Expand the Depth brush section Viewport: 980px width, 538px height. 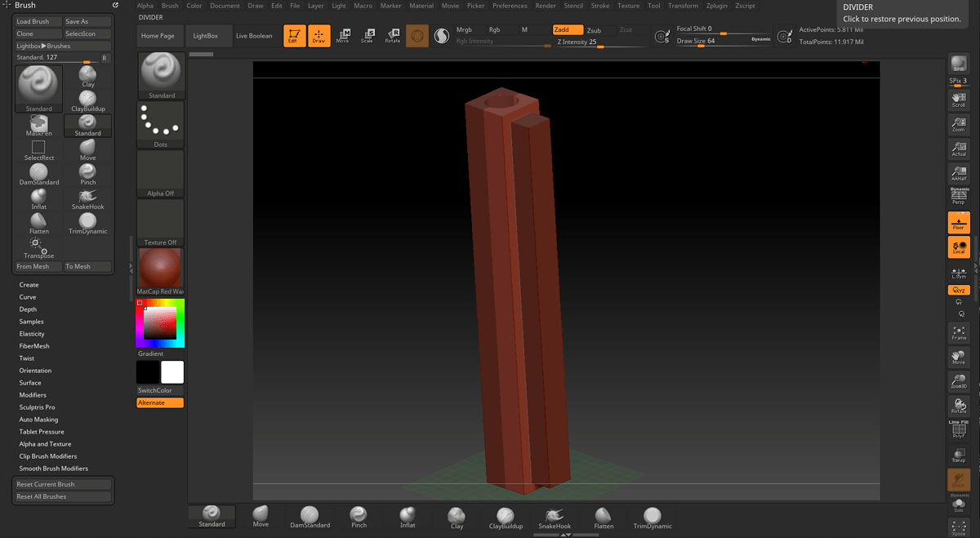tap(28, 309)
